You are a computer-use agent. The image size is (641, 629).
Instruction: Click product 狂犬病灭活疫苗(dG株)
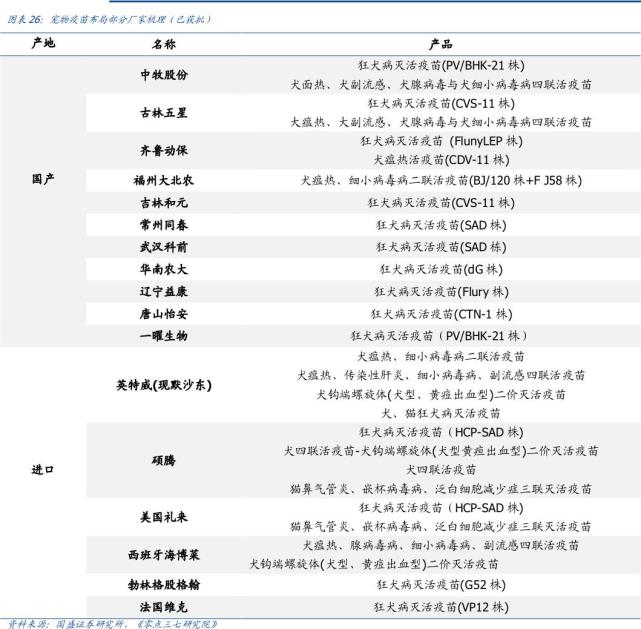(x=441, y=269)
